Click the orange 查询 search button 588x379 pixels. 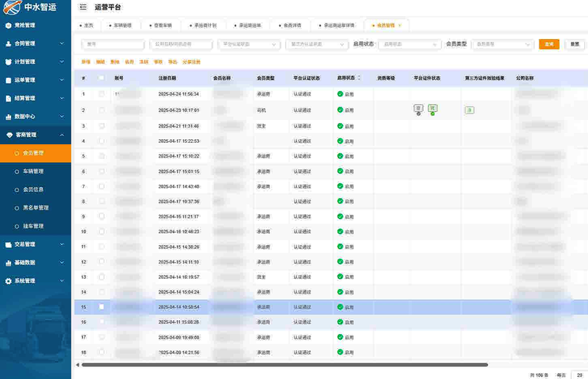(x=548, y=44)
